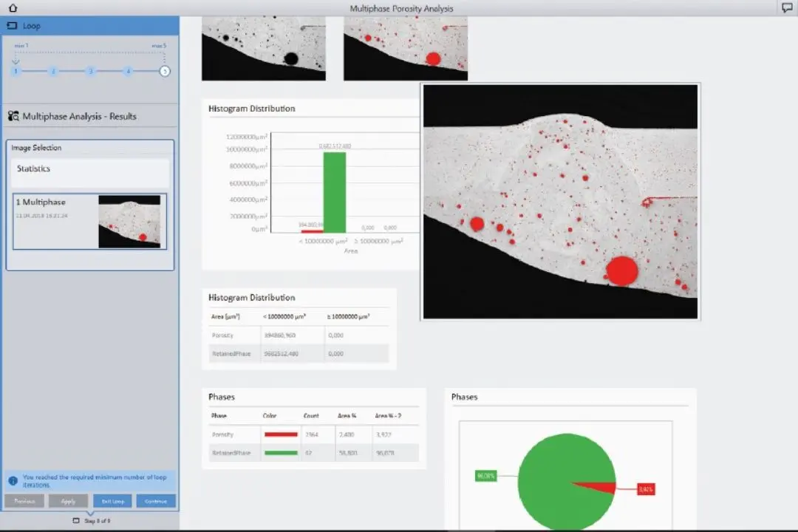Click the info icon in loop notice
The height and width of the screenshot is (532, 798).
click(13, 480)
